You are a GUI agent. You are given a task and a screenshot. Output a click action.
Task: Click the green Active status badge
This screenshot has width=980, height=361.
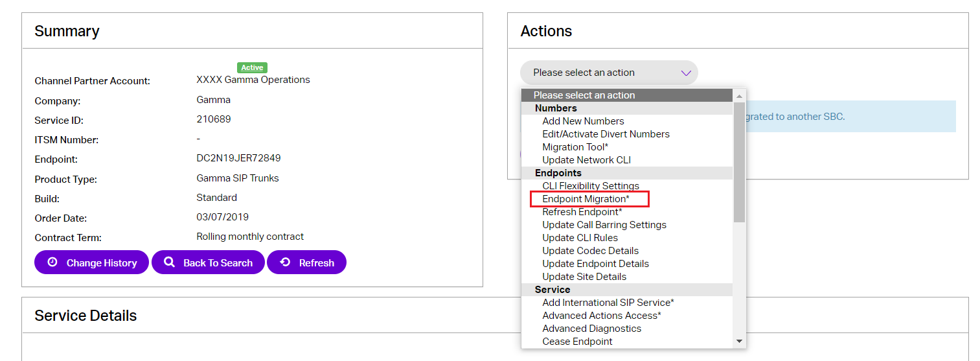(x=252, y=67)
